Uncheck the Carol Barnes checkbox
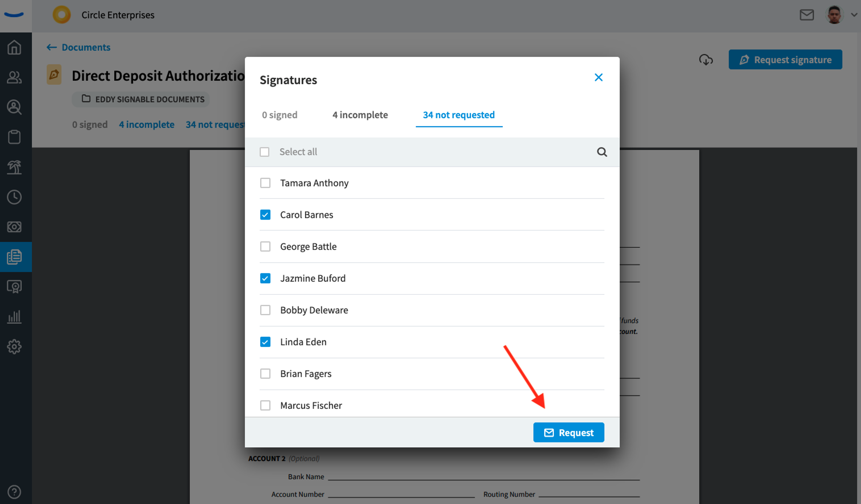Viewport: 861px width, 504px height. (x=265, y=215)
